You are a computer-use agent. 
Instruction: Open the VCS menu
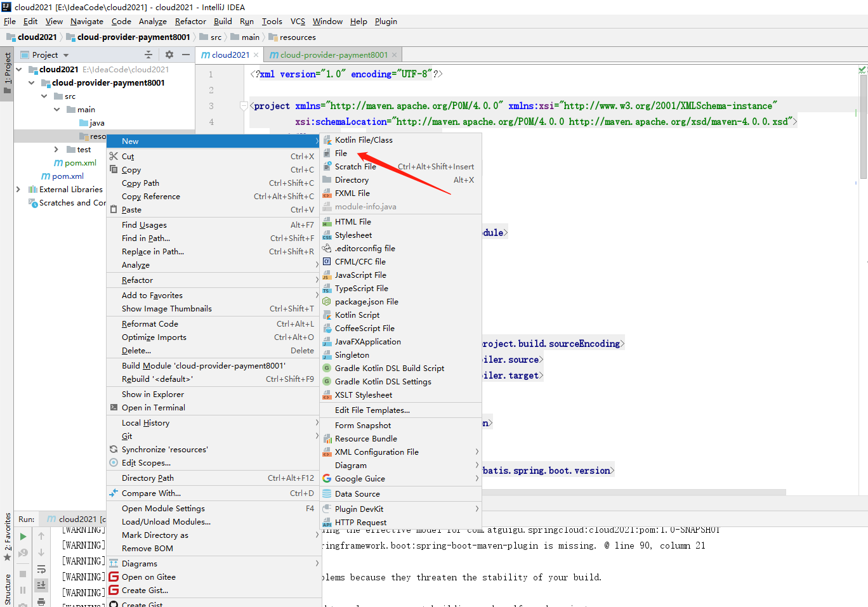298,21
